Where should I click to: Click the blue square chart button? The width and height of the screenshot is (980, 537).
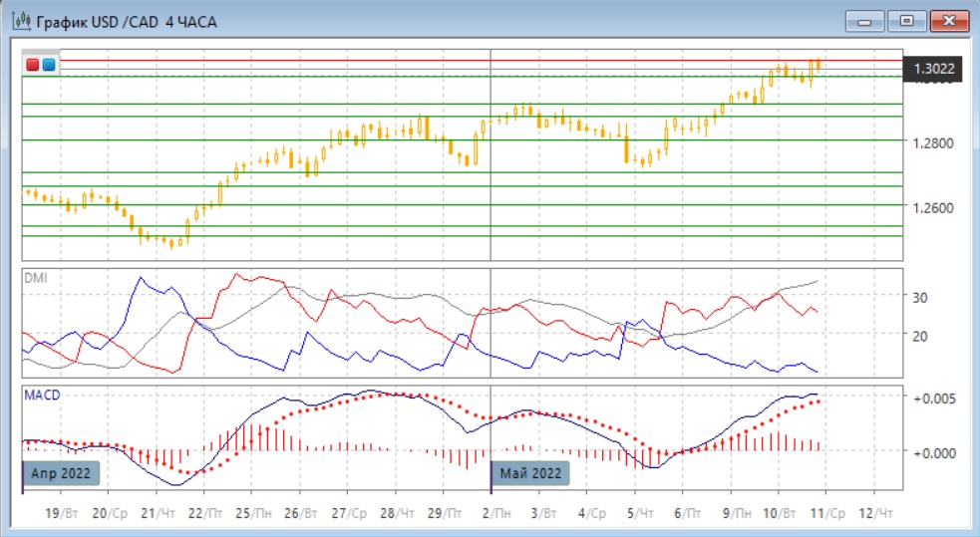coord(48,65)
